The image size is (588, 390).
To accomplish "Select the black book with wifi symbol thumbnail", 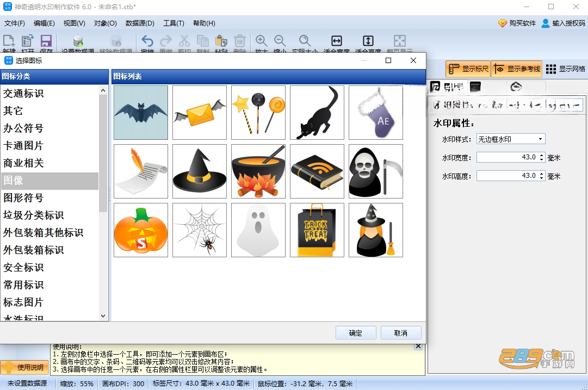I will click(317, 171).
